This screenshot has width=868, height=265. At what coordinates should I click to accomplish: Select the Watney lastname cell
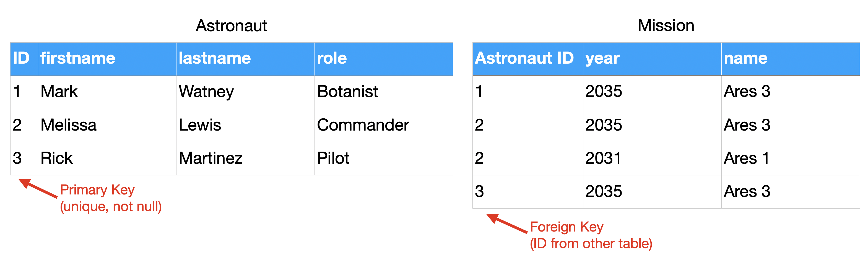206,92
